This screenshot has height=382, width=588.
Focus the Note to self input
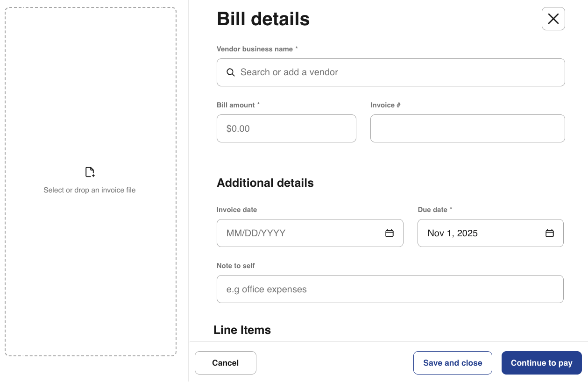click(x=390, y=289)
